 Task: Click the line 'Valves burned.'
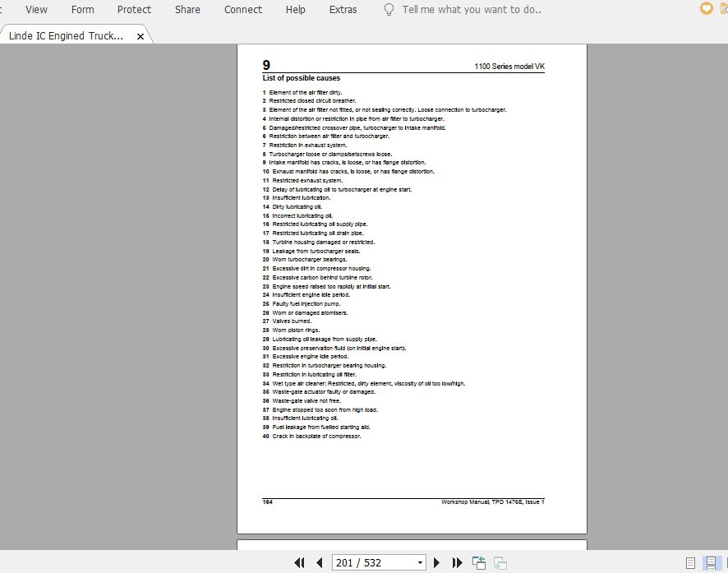click(x=292, y=321)
